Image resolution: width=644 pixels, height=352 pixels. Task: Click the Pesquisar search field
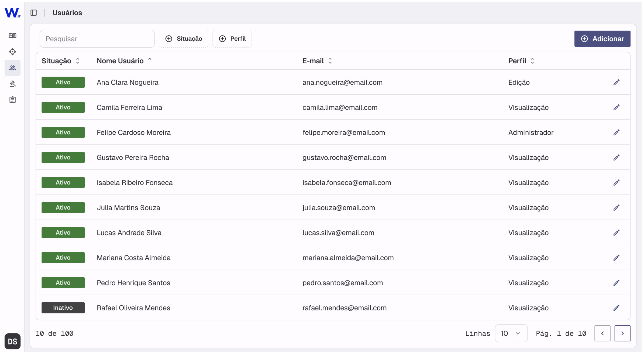[97, 39]
